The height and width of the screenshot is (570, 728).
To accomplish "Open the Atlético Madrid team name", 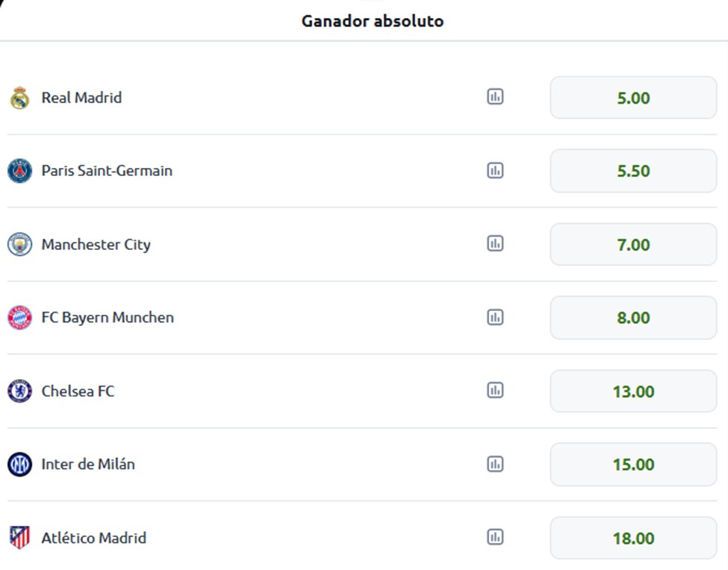I will [94, 537].
